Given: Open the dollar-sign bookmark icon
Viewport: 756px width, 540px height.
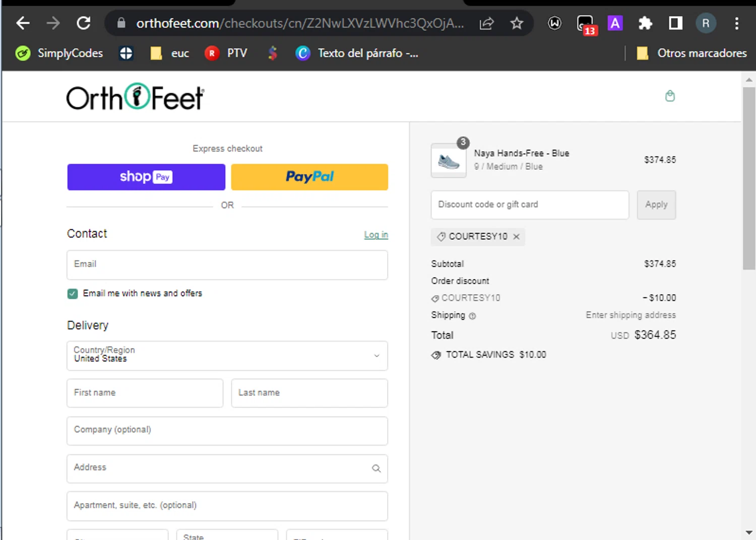Looking at the screenshot, I should point(272,53).
